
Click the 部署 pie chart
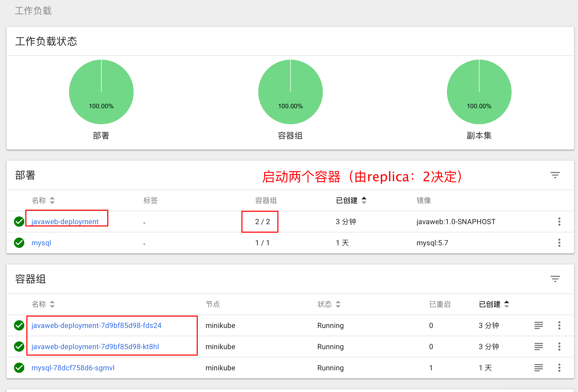point(101,92)
